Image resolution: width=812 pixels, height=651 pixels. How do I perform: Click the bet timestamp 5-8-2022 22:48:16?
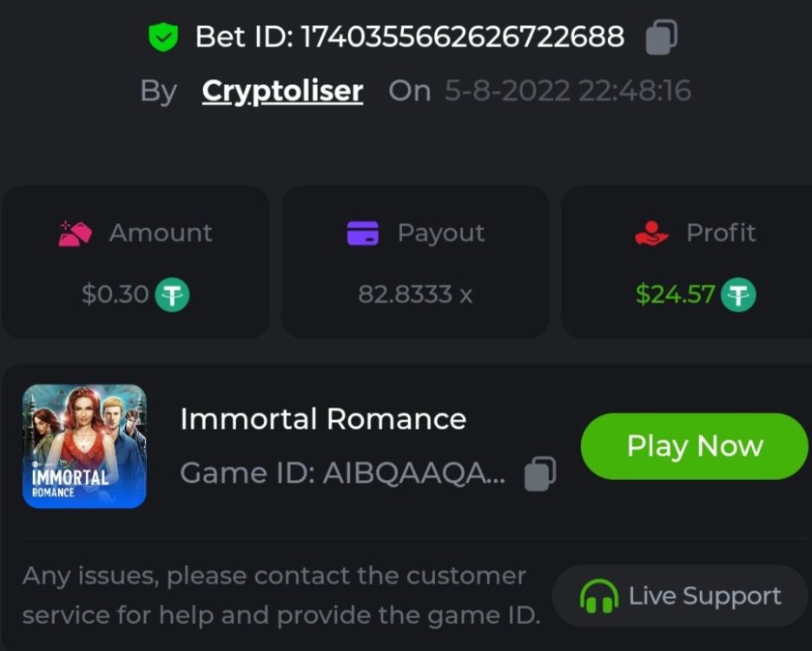tap(568, 90)
